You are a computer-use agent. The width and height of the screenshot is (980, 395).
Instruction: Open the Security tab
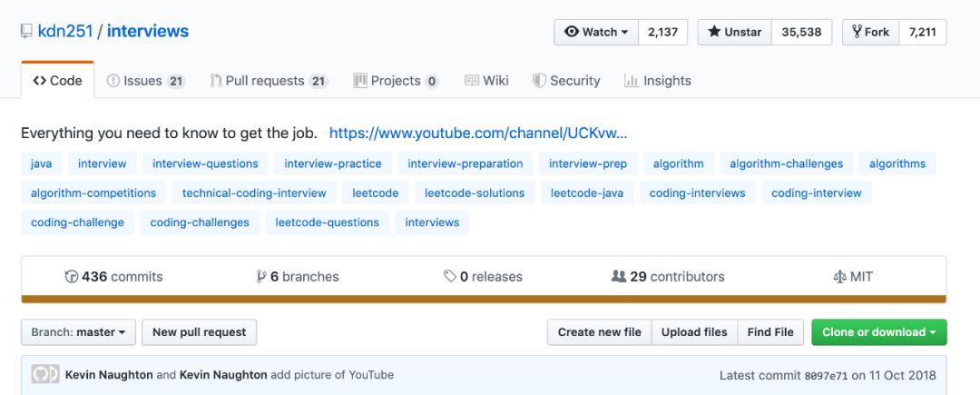coord(566,81)
